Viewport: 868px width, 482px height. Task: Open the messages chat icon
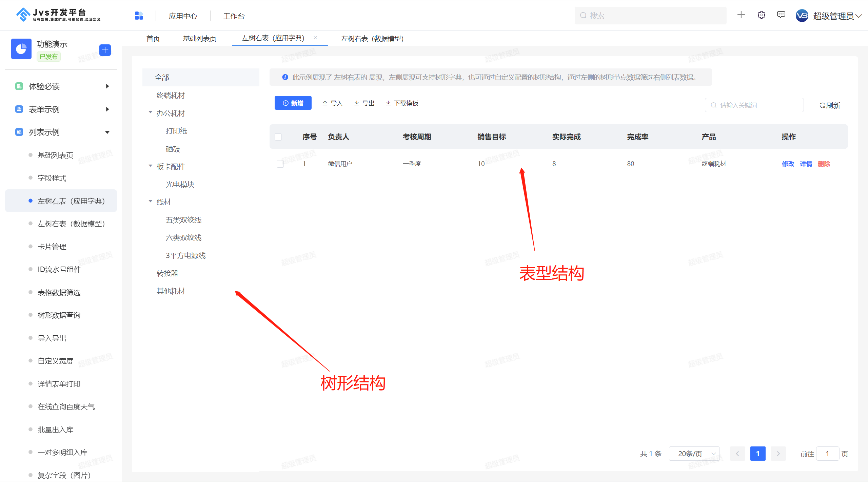pyautogui.click(x=781, y=15)
